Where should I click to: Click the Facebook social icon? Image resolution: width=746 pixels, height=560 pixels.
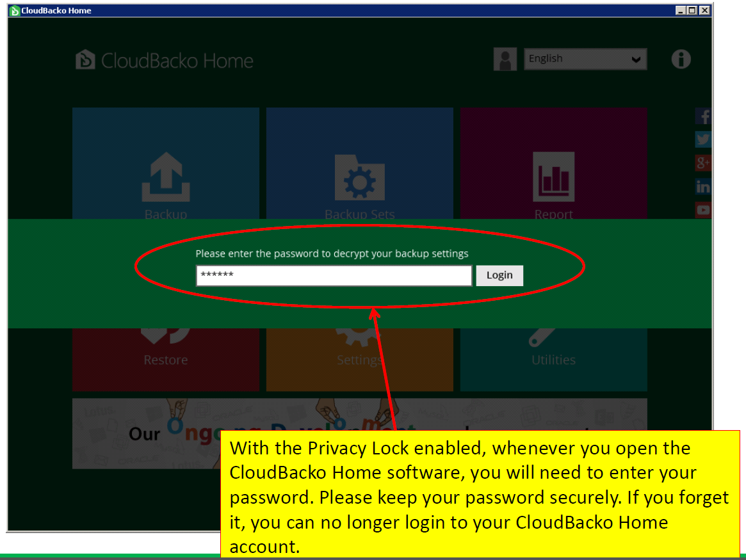tap(704, 116)
